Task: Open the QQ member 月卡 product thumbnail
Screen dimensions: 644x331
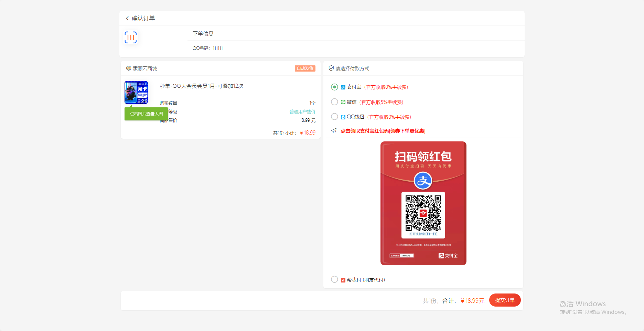Action: 136,92
